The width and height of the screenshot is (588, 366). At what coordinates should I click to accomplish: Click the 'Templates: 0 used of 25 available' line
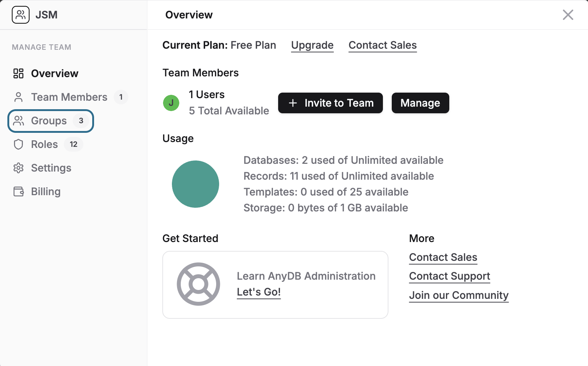point(326,192)
